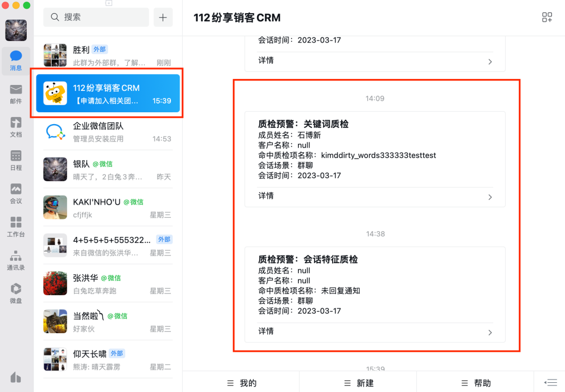Open the 文档 documents section

(16, 127)
